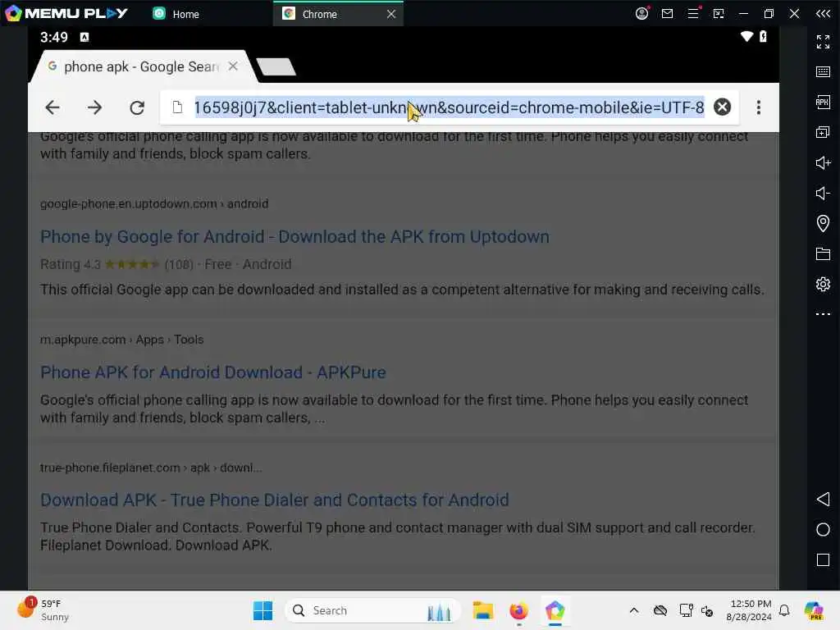Open MEmu hamburger menu
The height and width of the screenshot is (630, 840).
tap(693, 13)
